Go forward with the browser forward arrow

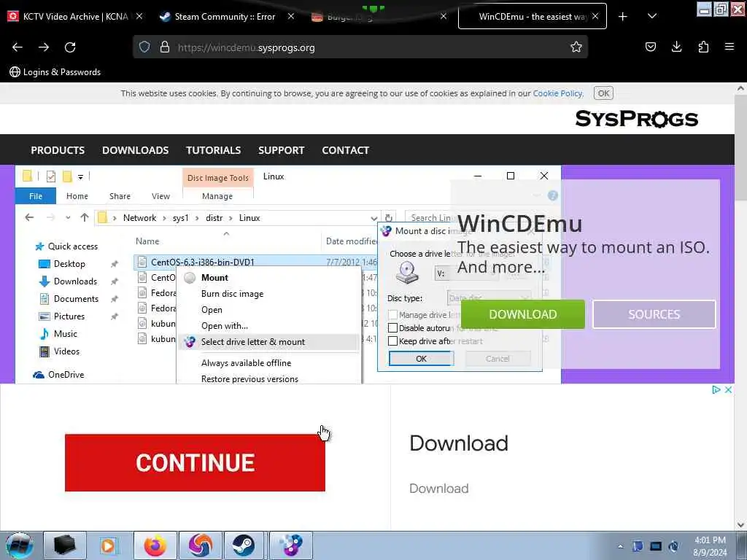(44, 47)
